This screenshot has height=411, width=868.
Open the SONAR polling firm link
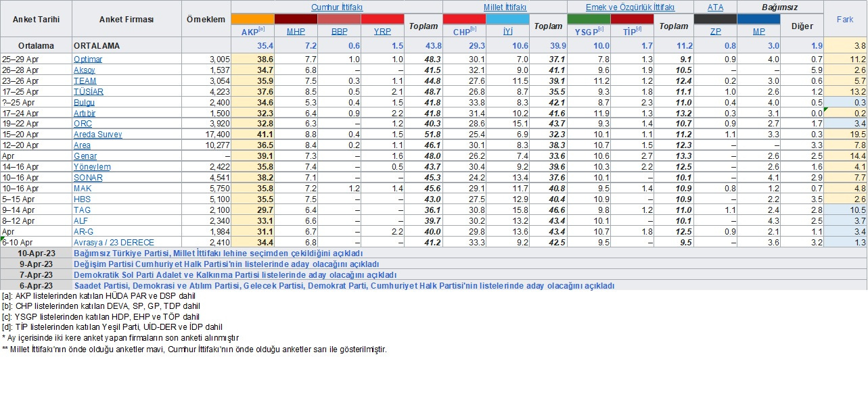click(88, 178)
